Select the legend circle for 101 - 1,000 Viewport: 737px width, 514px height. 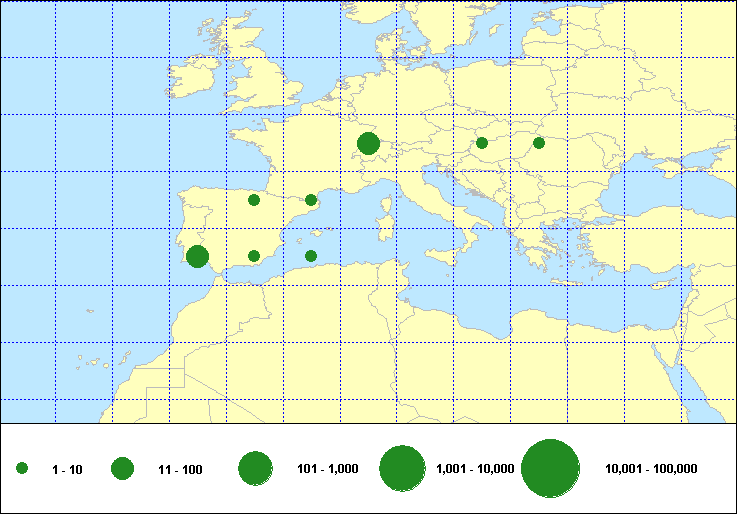pyautogui.click(x=256, y=468)
